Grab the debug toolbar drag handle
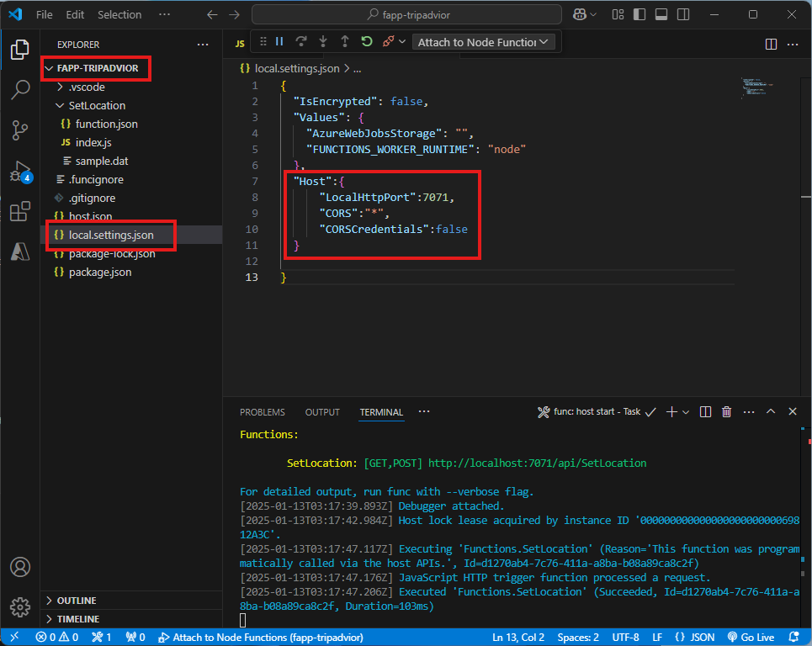812x646 pixels. [263, 41]
